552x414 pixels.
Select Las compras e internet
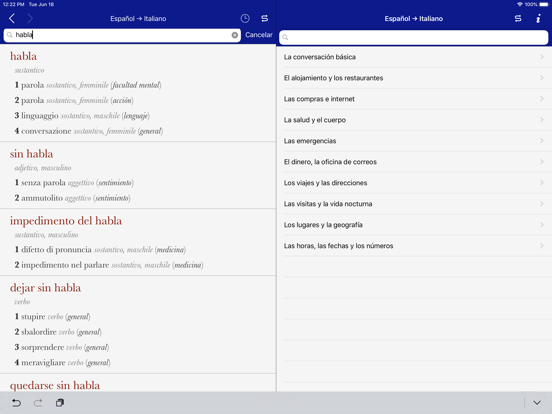414,99
